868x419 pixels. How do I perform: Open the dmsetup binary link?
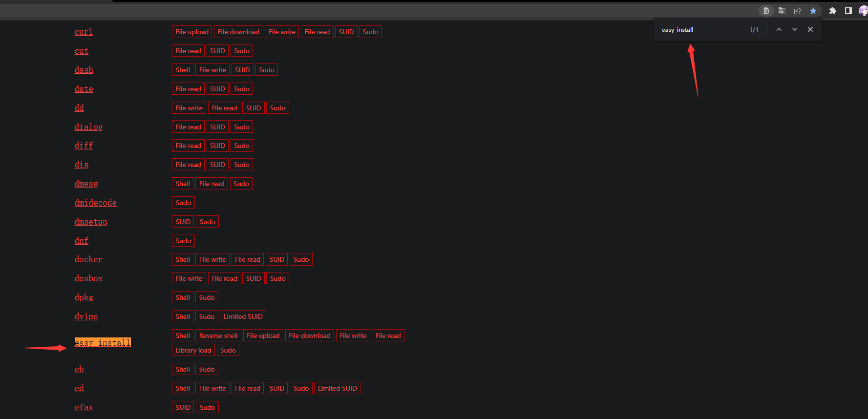[91, 222]
